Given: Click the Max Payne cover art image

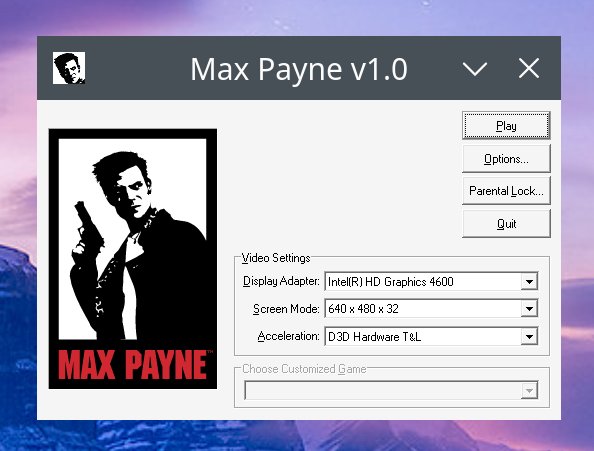Looking at the screenshot, I should click(133, 259).
